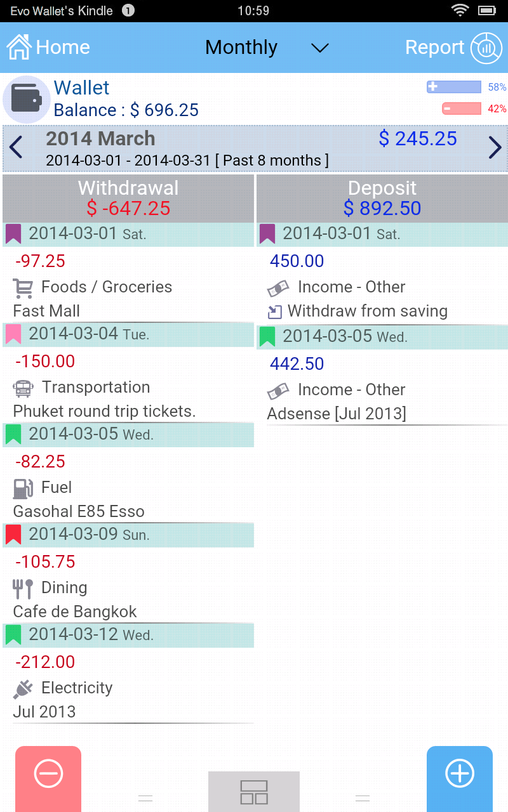
Task: Select the wallet icon next to Wallet balance
Action: coord(26,99)
